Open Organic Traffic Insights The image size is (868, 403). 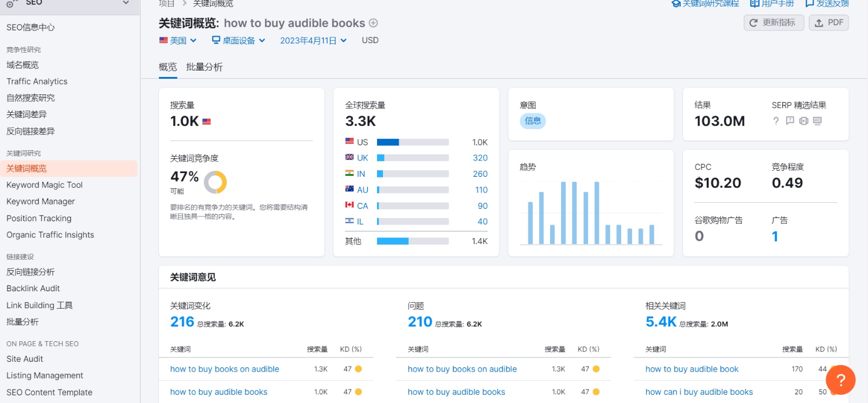click(x=50, y=235)
